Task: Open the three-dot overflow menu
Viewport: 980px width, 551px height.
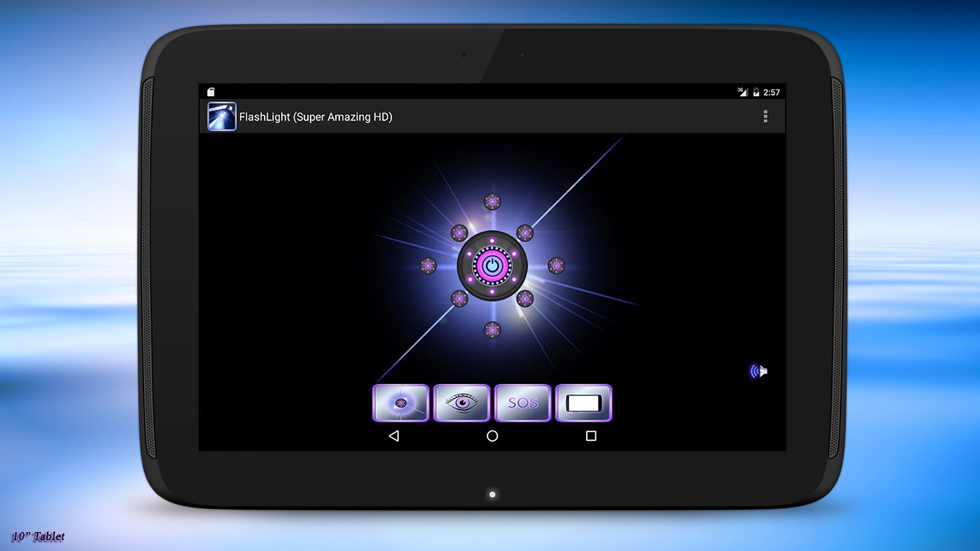Action: pyautogui.click(x=765, y=116)
